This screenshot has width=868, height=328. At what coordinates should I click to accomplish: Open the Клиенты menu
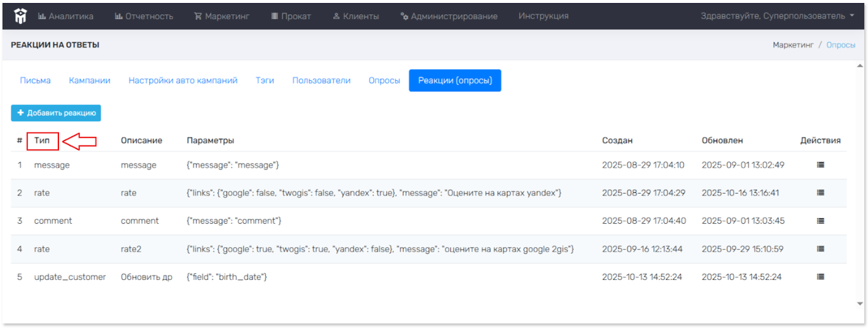pos(356,16)
